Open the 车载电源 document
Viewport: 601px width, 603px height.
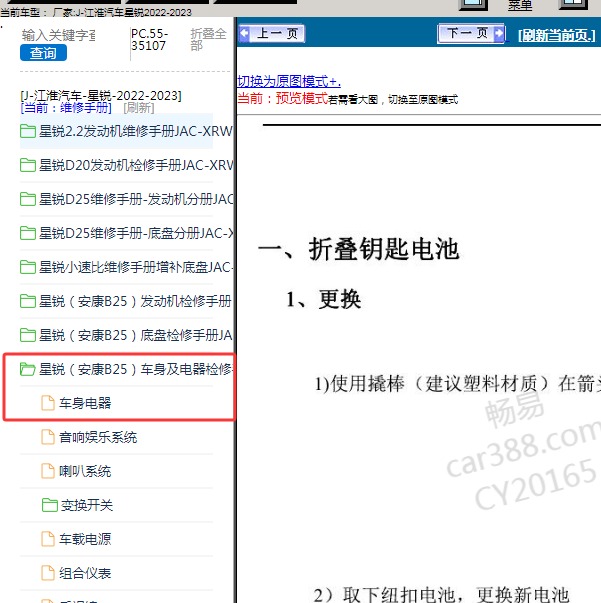tap(85, 539)
